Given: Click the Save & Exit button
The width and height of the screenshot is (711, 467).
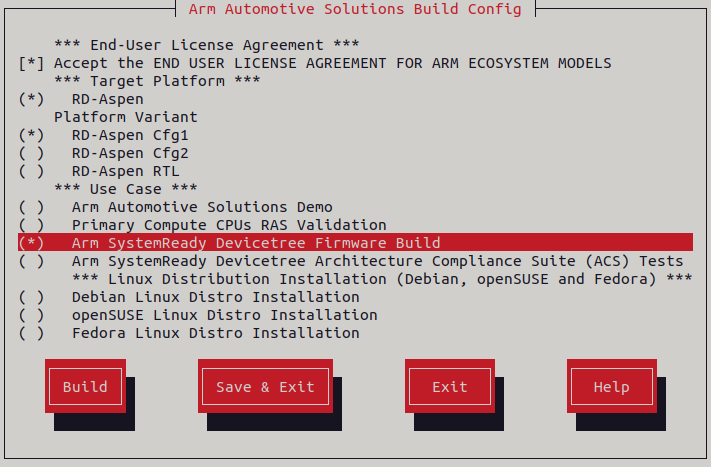Looking at the screenshot, I should tap(265, 386).
